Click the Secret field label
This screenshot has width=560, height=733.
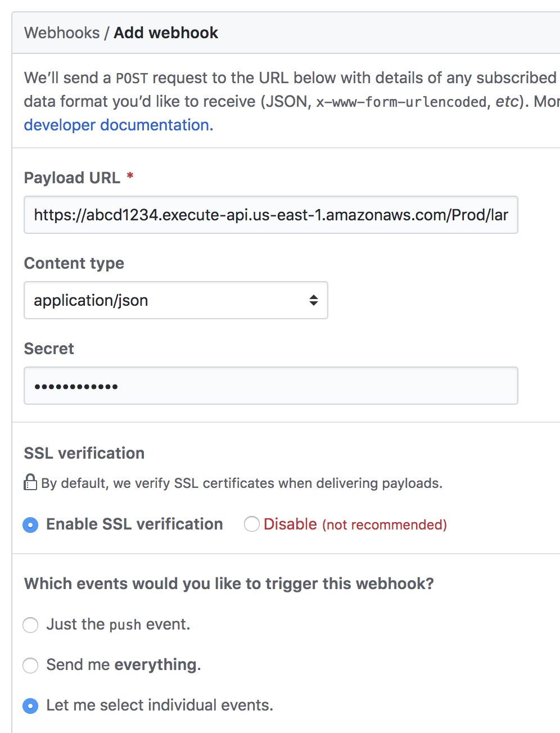pyautogui.click(x=49, y=349)
